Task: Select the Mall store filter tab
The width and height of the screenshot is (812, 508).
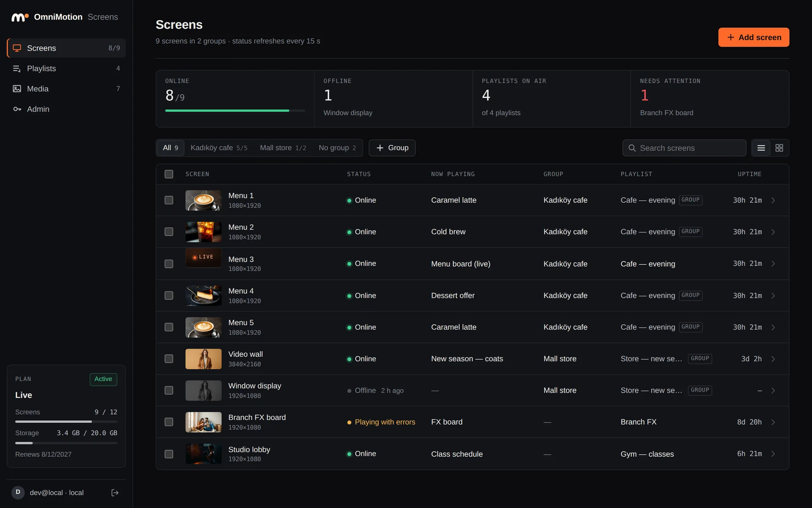Action: [283, 148]
